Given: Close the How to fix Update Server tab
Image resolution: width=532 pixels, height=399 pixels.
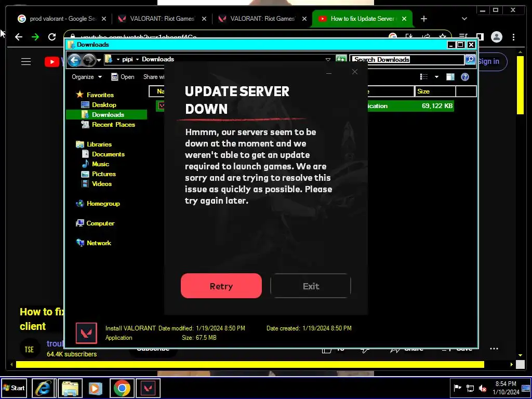Looking at the screenshot, I should tap(404, 19).
